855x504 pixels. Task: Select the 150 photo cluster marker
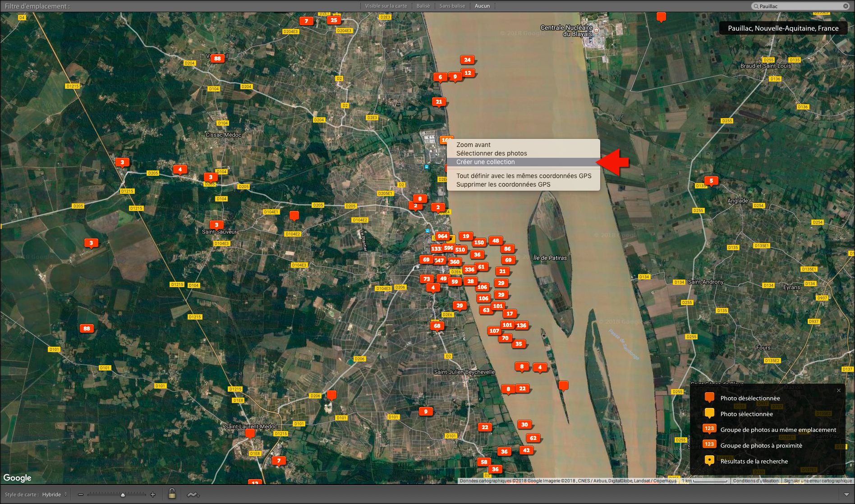[479, 242]
